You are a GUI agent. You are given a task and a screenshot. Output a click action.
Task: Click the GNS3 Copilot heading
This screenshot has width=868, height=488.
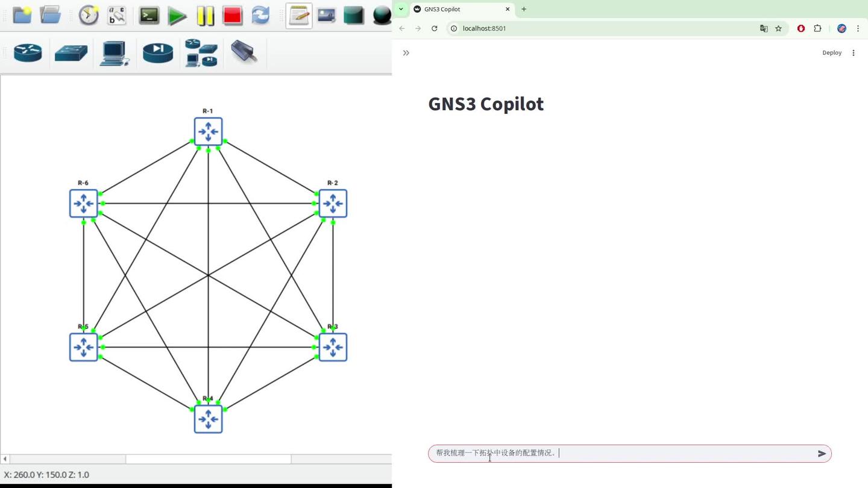(x=486, y=104)
